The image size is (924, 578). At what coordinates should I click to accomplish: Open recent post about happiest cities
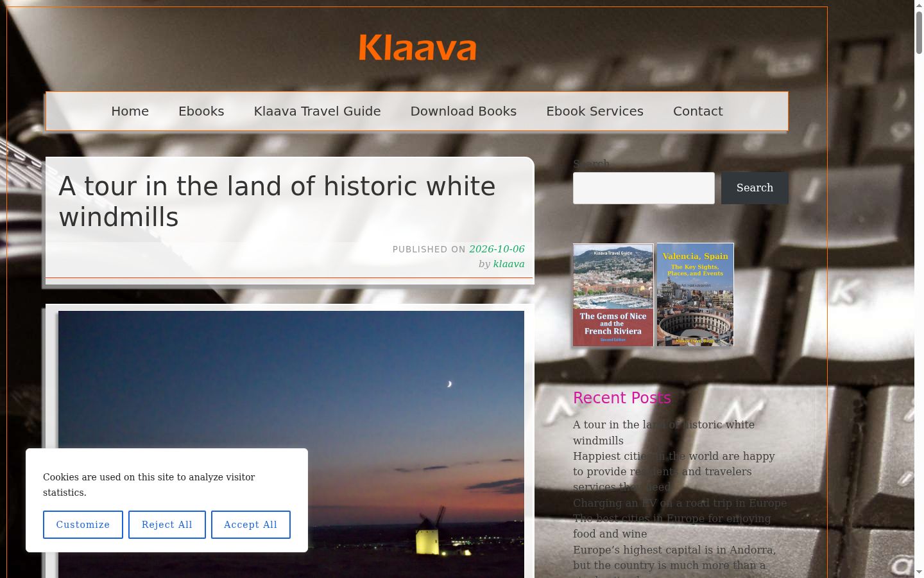pyautogui.click(x=674, y=471)
